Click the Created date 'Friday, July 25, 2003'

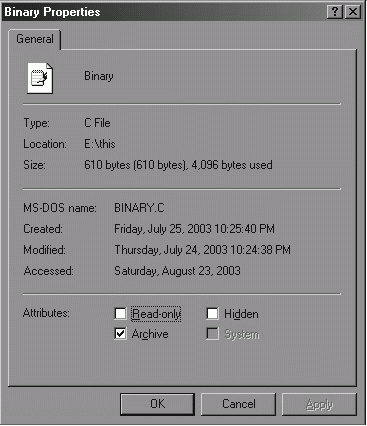[163, 229]
